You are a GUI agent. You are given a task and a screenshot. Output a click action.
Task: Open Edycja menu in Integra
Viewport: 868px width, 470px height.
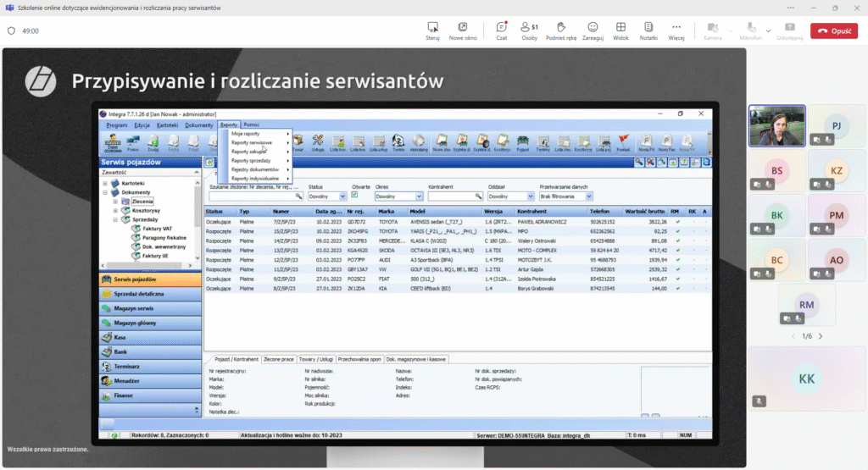tap(142, 125)
